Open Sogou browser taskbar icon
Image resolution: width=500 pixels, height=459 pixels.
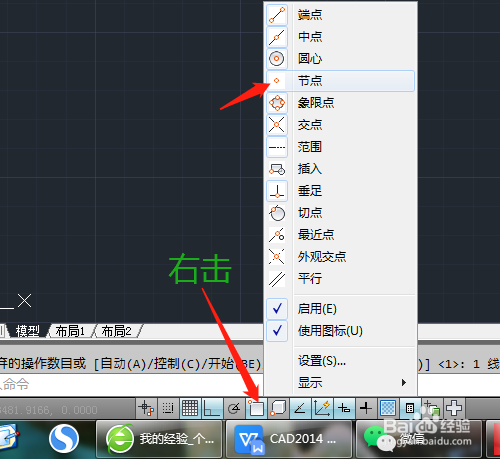click(64, 438)
